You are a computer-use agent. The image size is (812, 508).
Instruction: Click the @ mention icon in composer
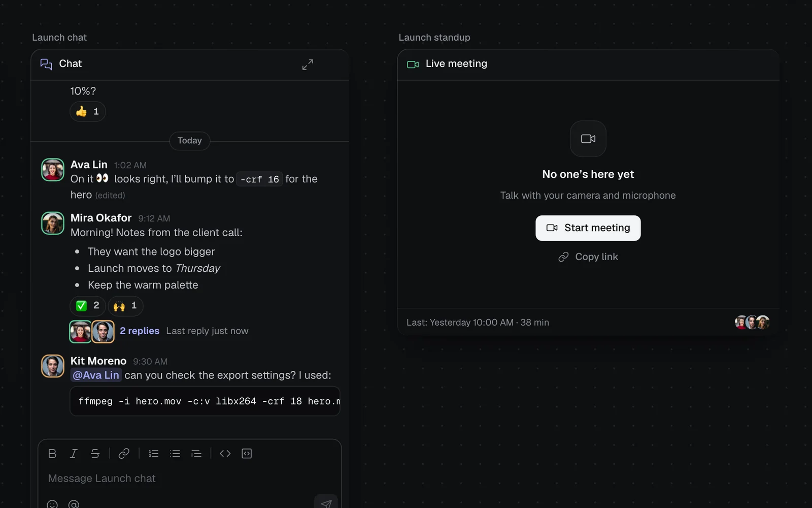point(74,504)
